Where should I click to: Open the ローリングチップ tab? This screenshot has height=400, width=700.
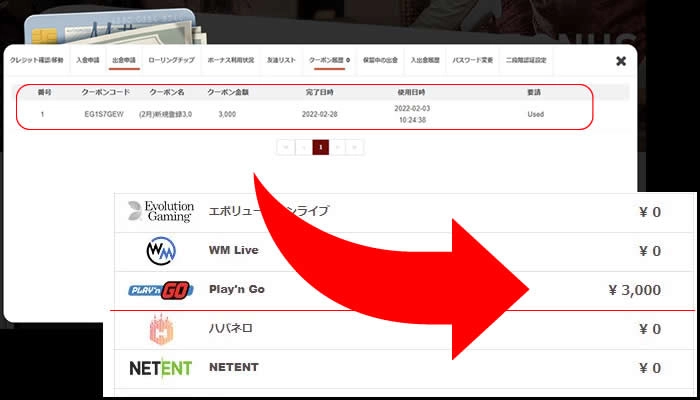coord(170,61)
